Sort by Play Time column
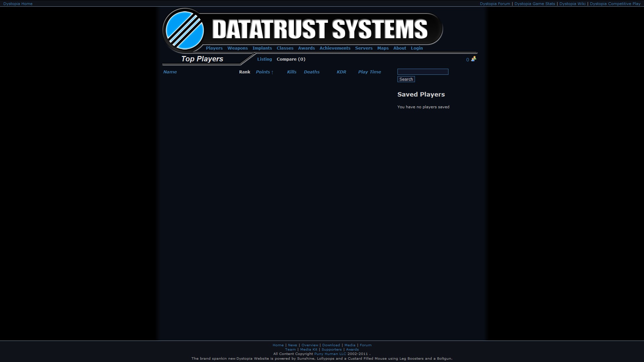The image size is (644, 362). 369,72
